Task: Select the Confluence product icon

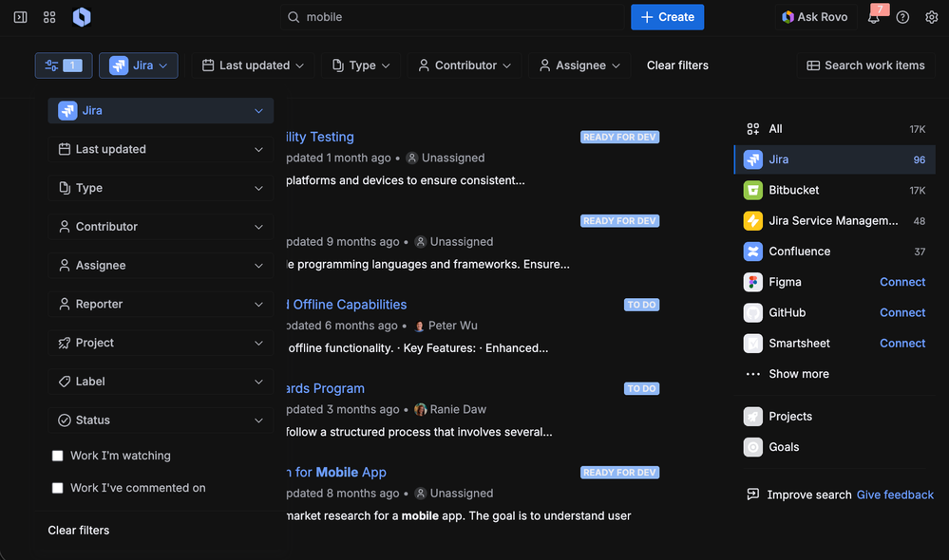Action: [753, 251]
